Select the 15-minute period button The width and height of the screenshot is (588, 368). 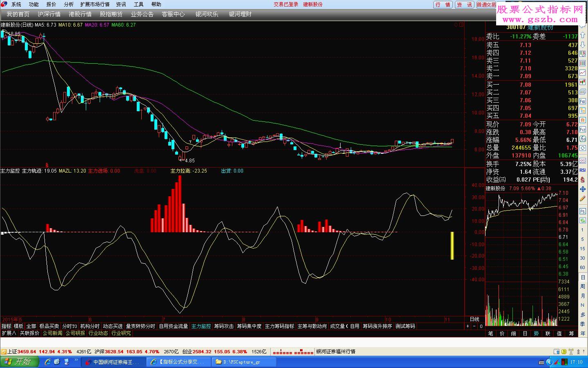coord(583,249)
